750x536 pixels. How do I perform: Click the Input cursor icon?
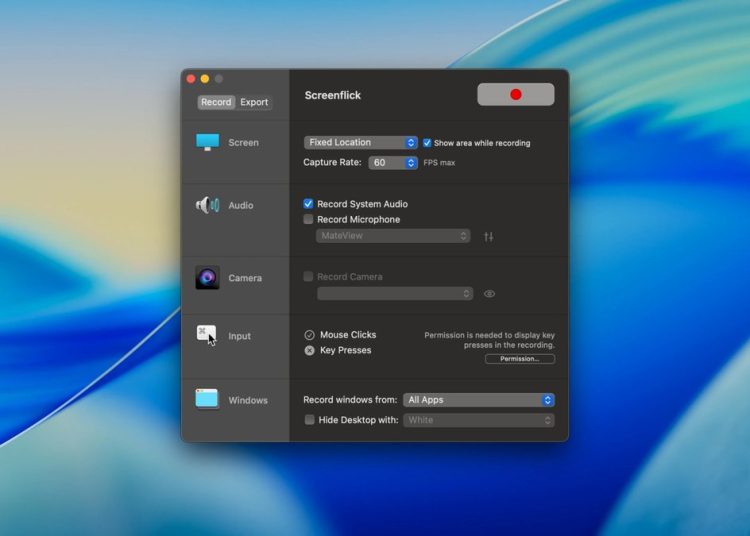[207, 336]
